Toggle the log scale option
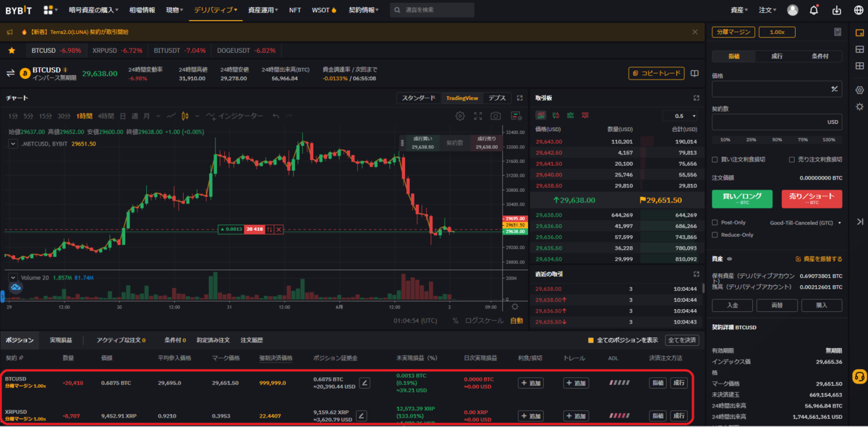 (485, 320)
